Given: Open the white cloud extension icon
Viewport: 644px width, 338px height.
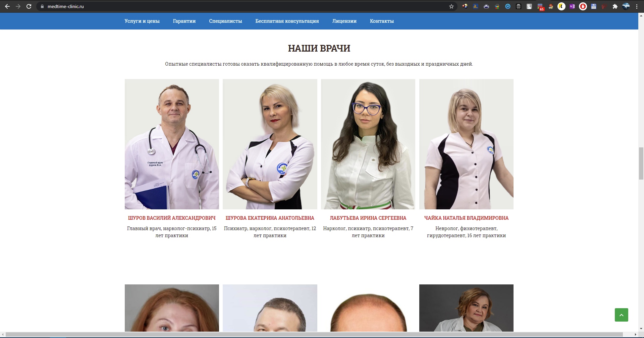Looking at the screenshot, I should tap(486, 6).
